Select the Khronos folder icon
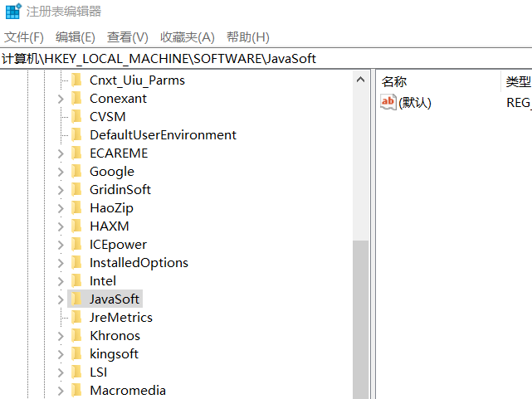This screenshot has height=399, width=532. pyautogui.click(x=76, y=336)
